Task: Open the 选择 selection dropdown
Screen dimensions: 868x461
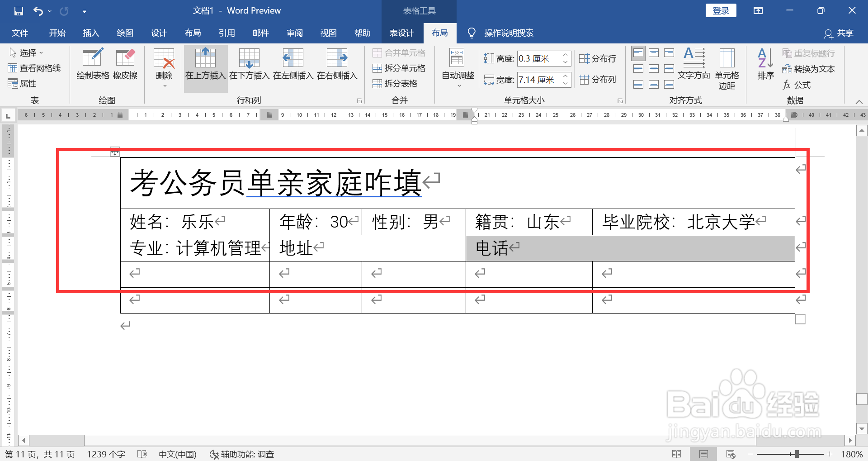Action: tap(27, 52)
